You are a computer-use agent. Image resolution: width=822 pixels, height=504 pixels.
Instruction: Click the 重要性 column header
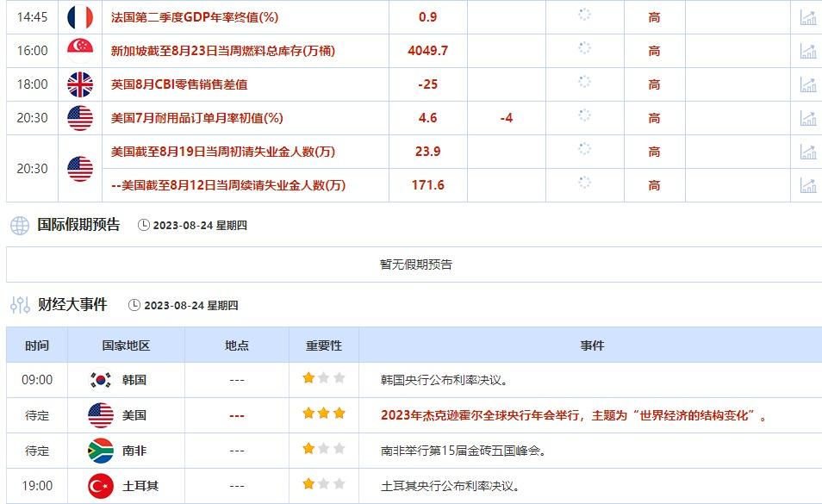pos(324,345)
